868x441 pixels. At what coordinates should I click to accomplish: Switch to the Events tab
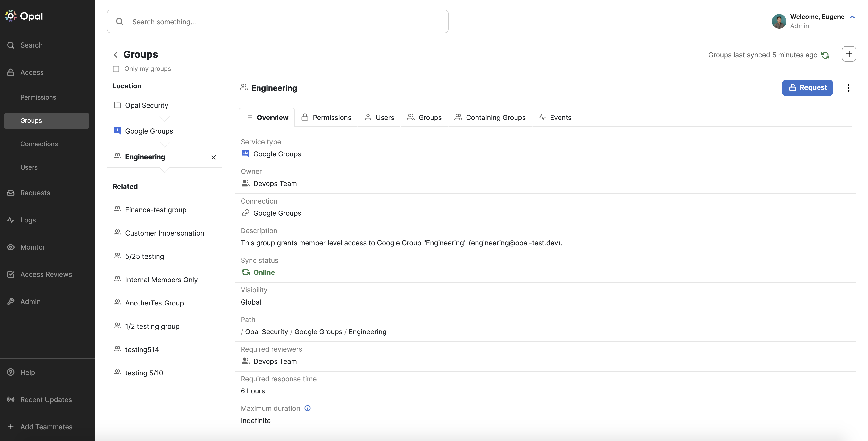tap(555, 117)
